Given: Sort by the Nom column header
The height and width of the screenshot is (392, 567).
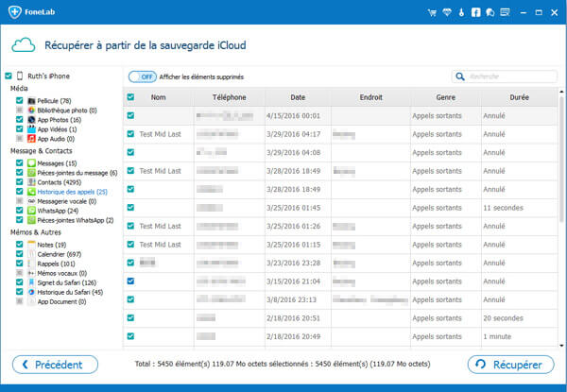Looking at the screenshot, I should (159, 97).
